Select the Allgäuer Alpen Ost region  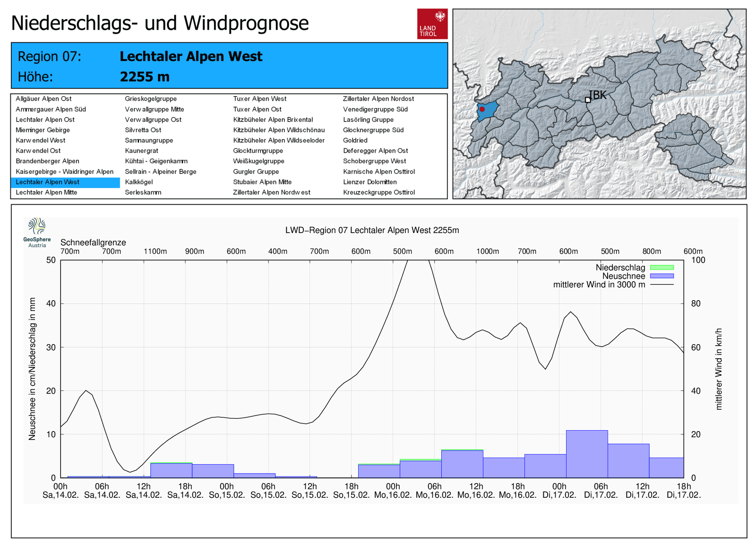tap(43, 99)
